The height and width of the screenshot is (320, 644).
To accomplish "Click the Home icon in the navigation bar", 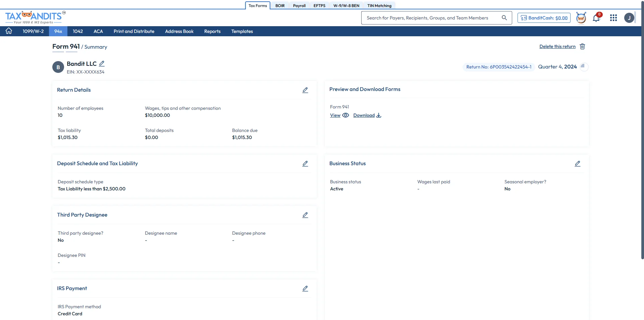I will coord(9,31).
